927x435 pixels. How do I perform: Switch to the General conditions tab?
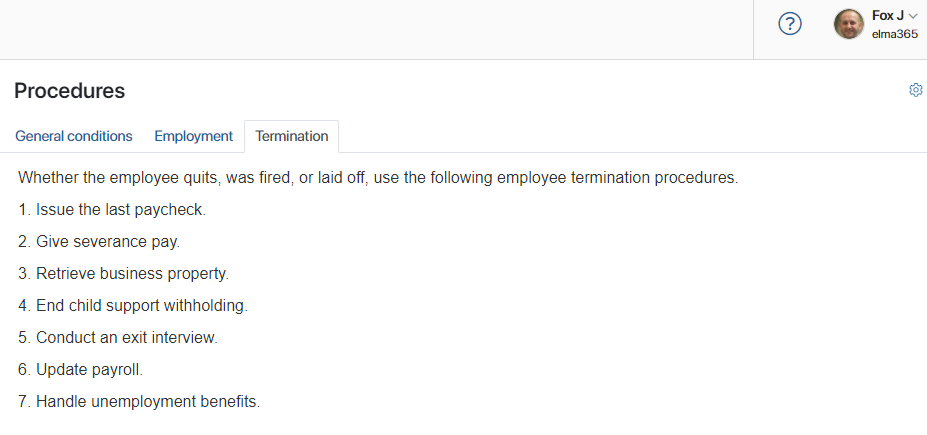(x=74, y=136)
